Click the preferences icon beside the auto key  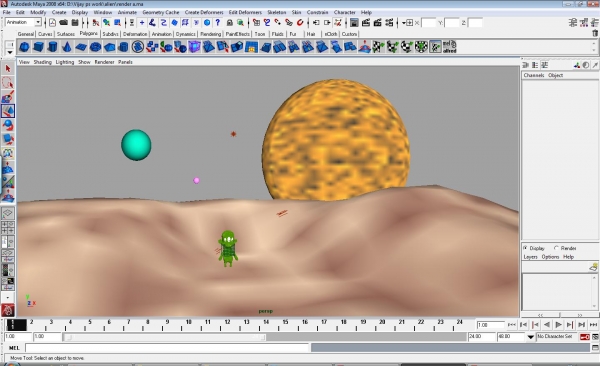(x=595, y=337)
